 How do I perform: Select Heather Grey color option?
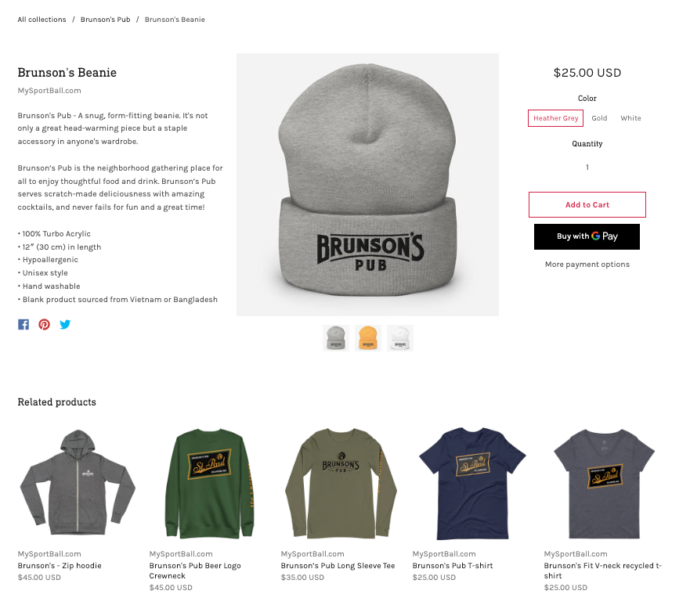click(555, 118)
